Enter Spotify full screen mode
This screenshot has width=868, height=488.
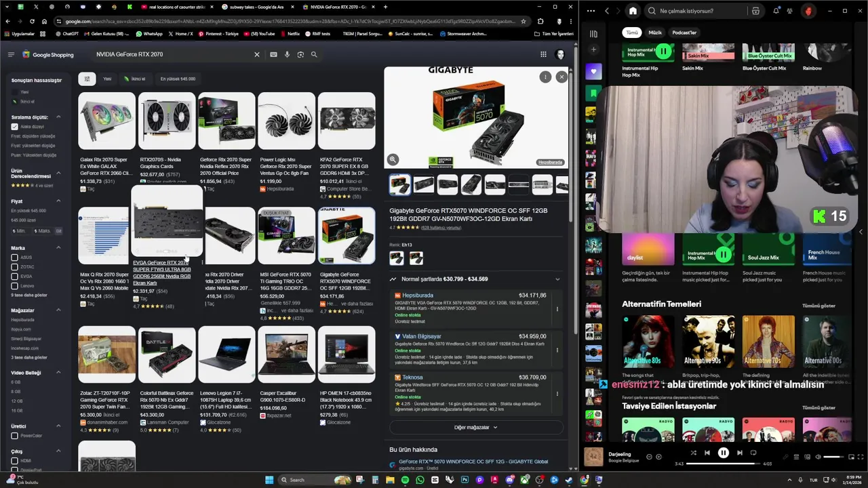click(861, 457)
